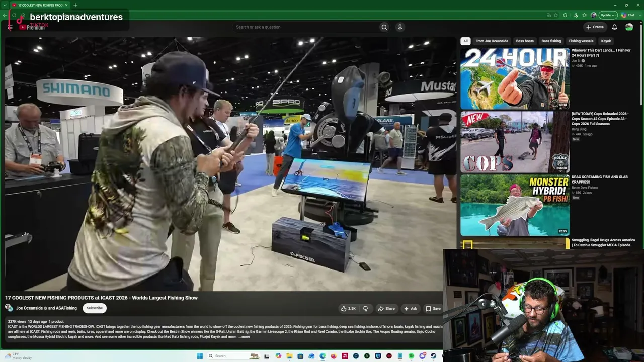This screenshot has height=362, width=644.
Task: Click the Create button
Action: click(595, 27)
